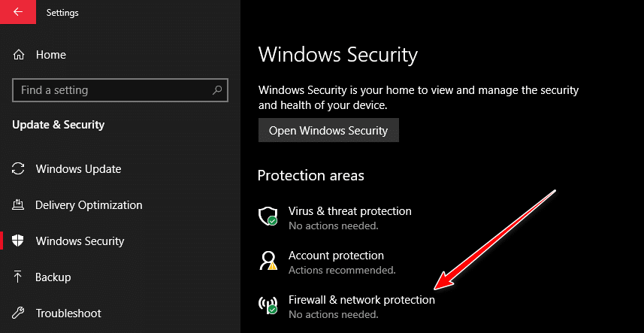
Task: Focus the Find a setting search box
Action: [113, 90]
